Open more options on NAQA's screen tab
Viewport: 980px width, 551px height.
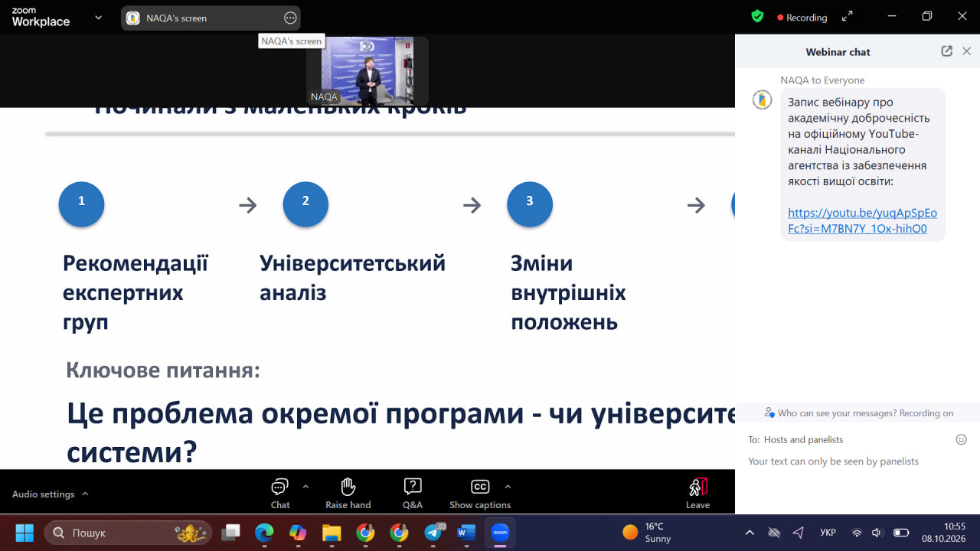point(290,18)
